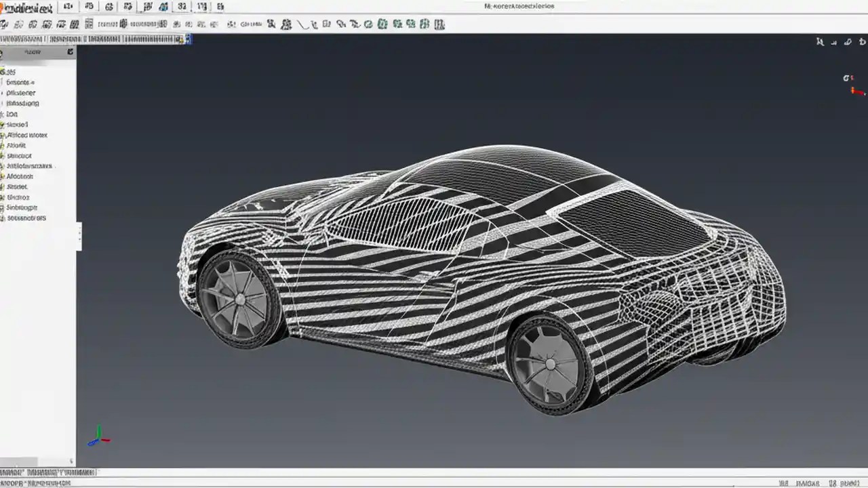Expand the Structure item in the sidebar tree
The image size is (868, 488).
tap(4, 155)
